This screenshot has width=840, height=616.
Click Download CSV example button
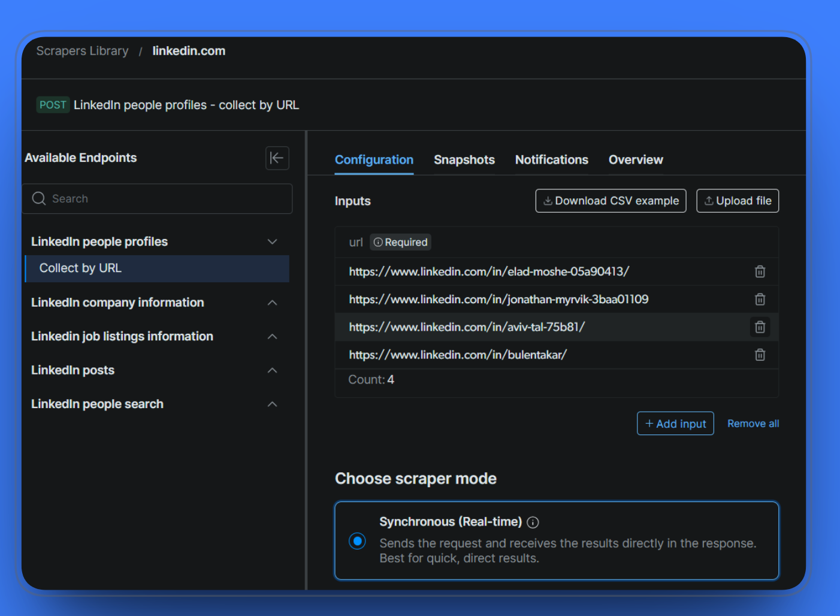point(611,201)
